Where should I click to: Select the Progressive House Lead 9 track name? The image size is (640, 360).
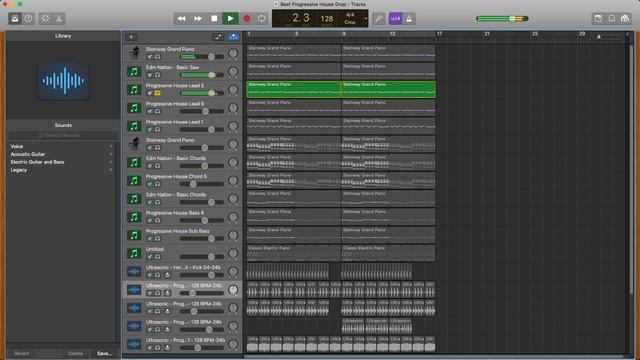(175, 104)
